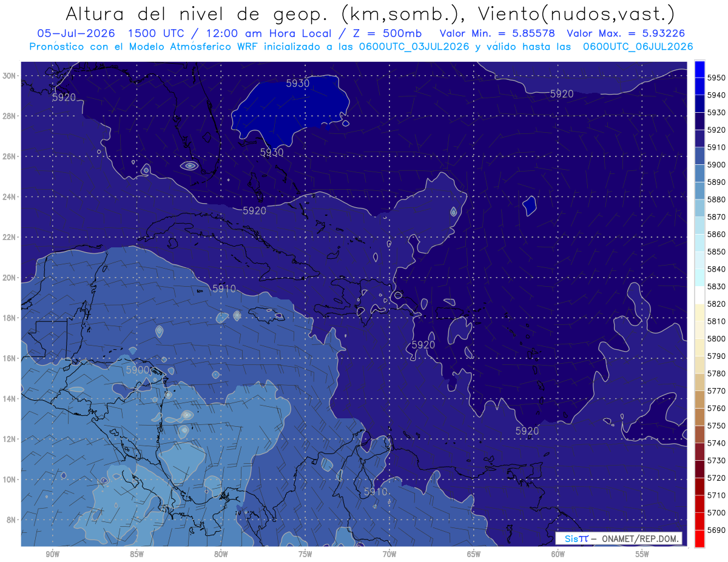Click the colorbar swatch between 5720 and 5730
Screen dimensions: 728x562
pos(699,469)
